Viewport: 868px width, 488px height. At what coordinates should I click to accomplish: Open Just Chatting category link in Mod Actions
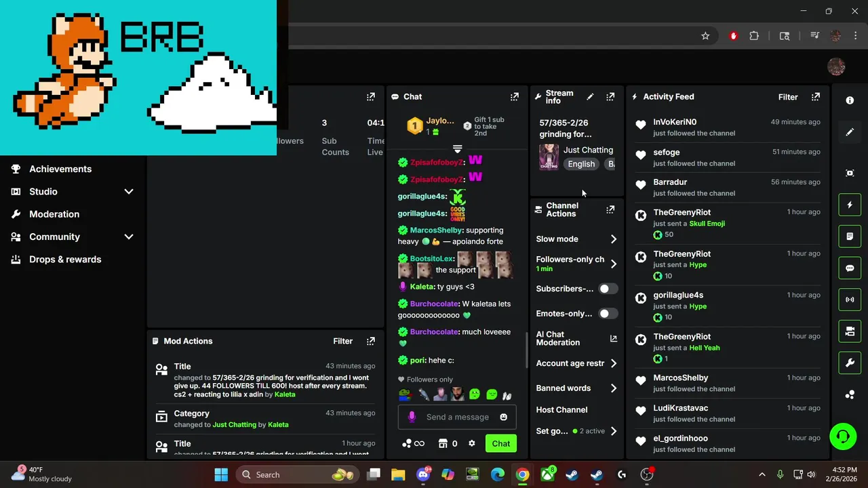click(235, 425)
